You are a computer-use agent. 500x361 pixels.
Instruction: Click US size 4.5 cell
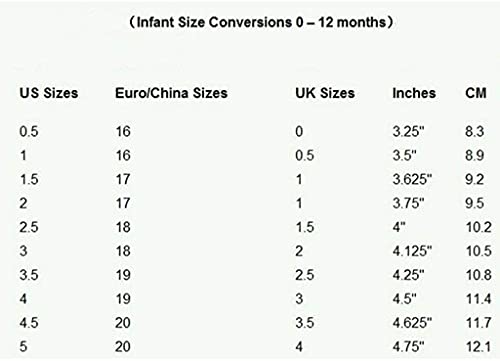pyautogui.click(x=29, y=323)
